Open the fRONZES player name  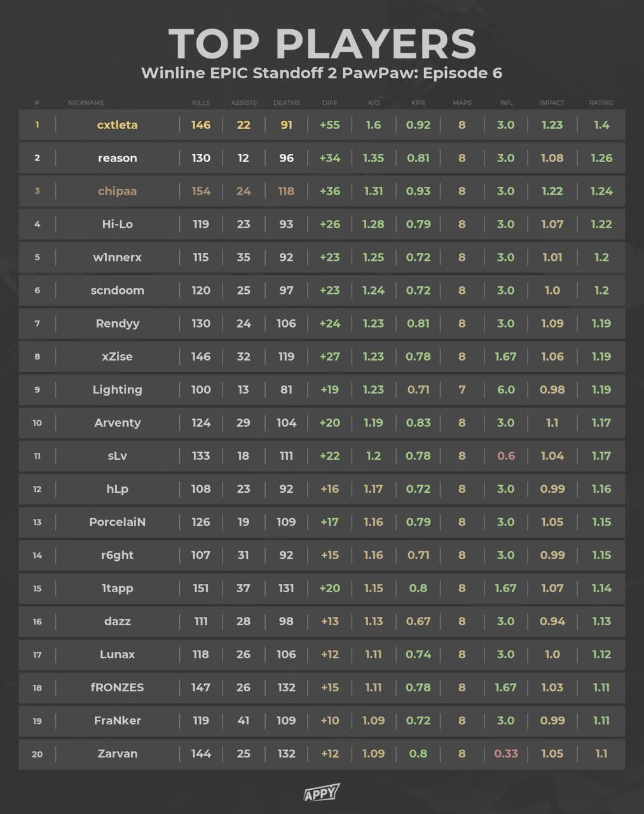[x=117, y=687]
